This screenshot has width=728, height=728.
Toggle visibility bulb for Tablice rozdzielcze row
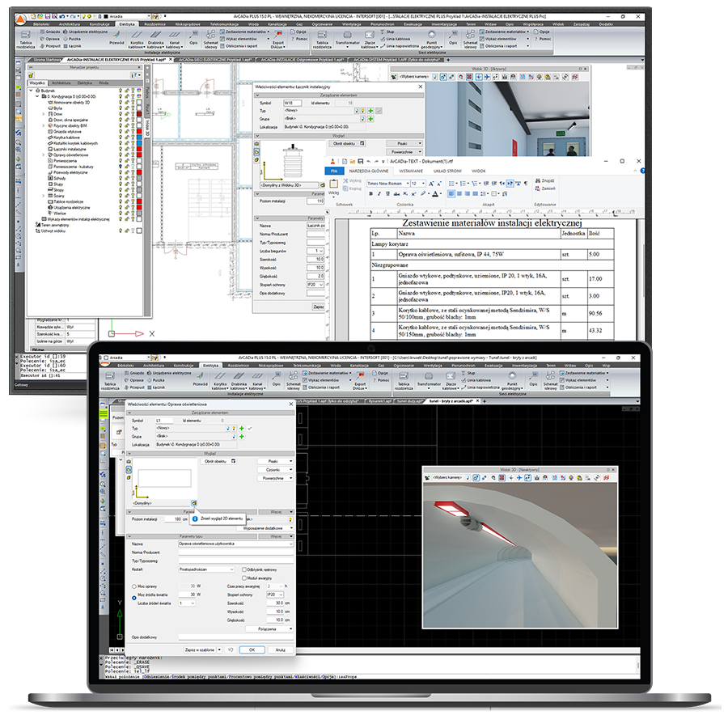(x=121, y=201)
